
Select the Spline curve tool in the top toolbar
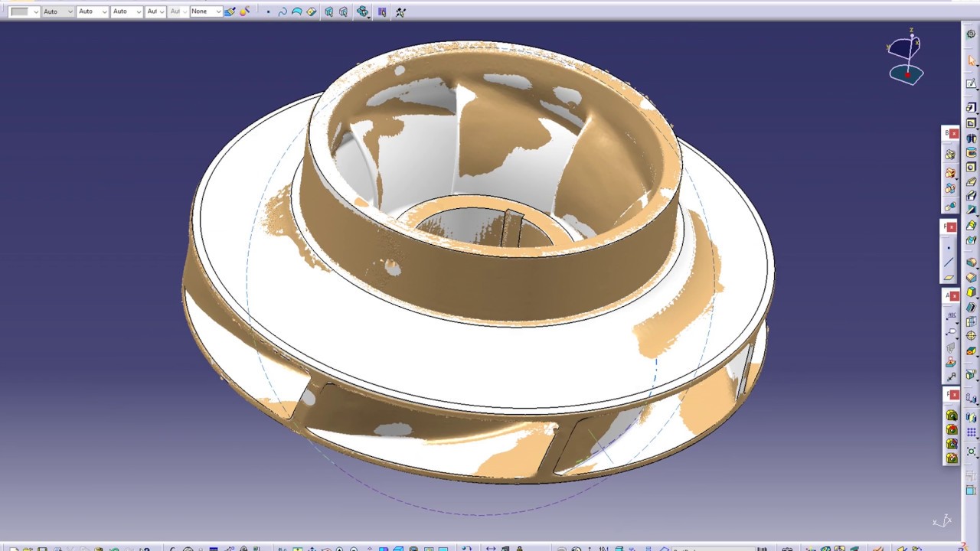click(283, 11)
